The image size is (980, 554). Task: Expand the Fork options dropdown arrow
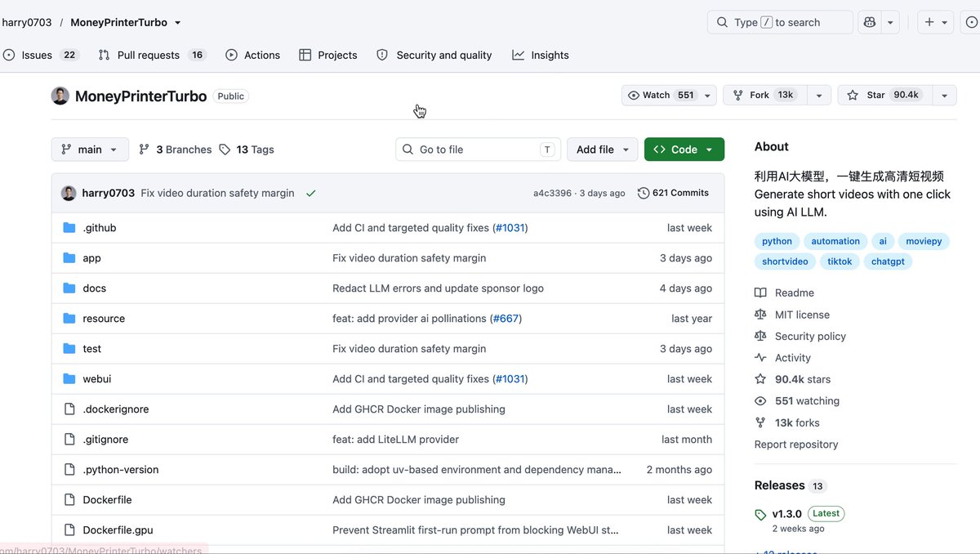click(x=818, y=95)
